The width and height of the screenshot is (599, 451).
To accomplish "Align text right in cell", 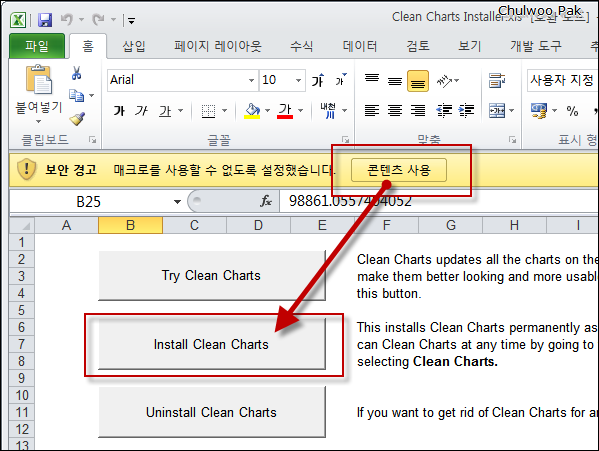I will pyautogui.click(x=418, y=111).
